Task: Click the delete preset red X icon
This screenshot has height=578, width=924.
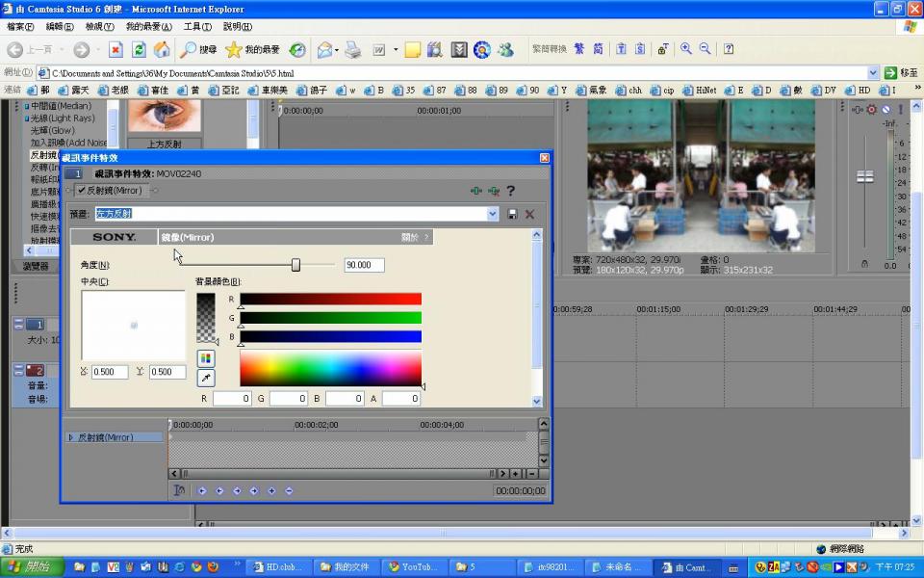Action: 529,214
